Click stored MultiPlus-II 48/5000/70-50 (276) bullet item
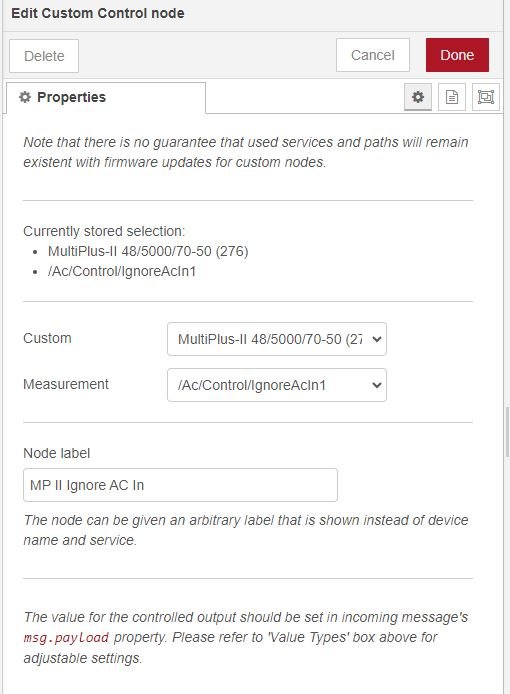This screenshot has width=510, height=694. pyautogui.click(x=148, y=251)
